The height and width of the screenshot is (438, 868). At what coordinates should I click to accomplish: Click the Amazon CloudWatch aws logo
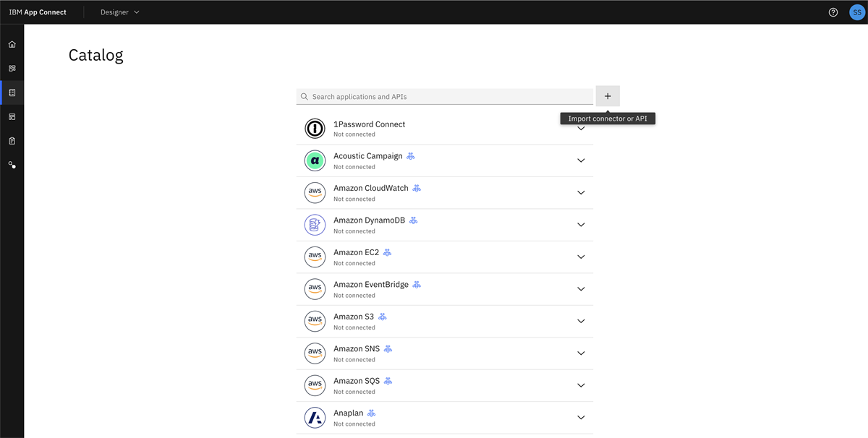pos(315,192)
